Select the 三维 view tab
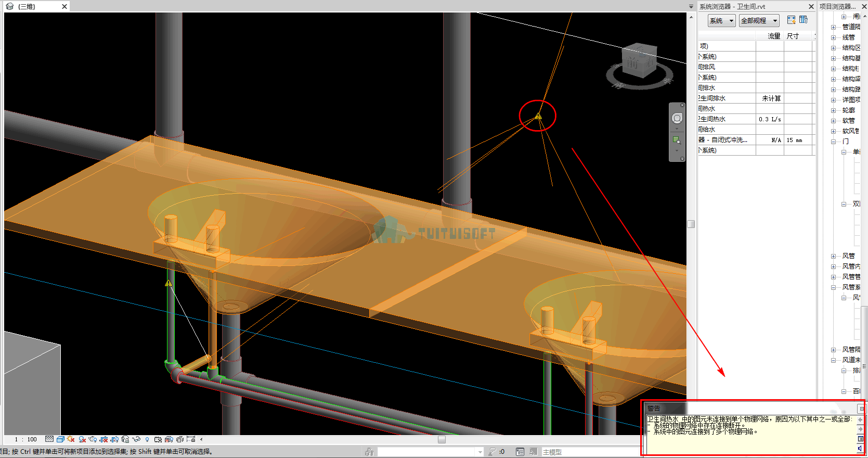Viewport: 868px width, 458px height. (36, 6)
